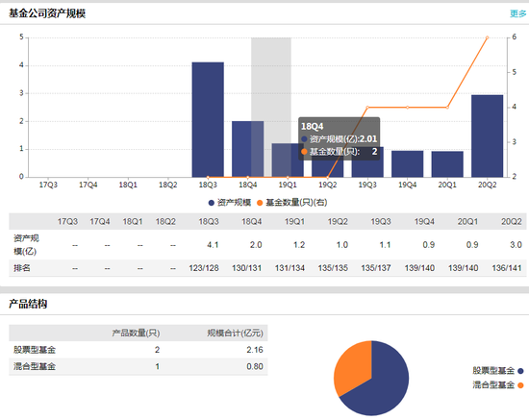Viewport: 529px width, 420px height.
Task: Click the 基金公司资产规模 section title
Action: [47, 13]
